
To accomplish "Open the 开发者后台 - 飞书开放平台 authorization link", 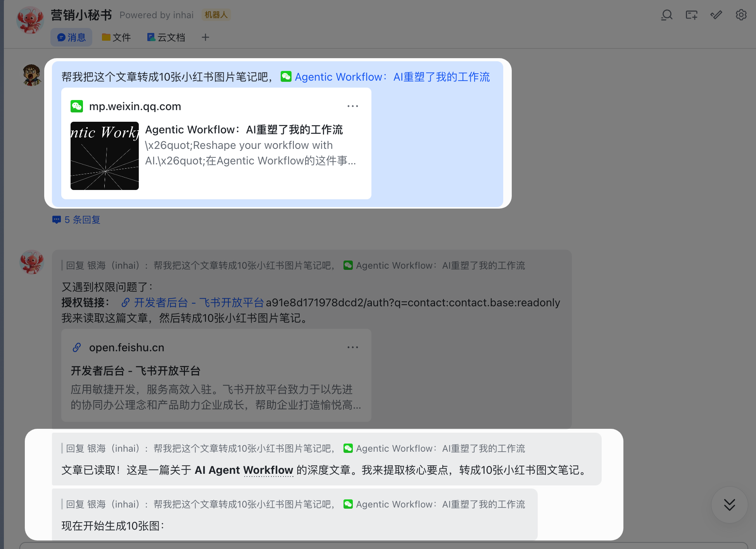I will pos(199,302).
